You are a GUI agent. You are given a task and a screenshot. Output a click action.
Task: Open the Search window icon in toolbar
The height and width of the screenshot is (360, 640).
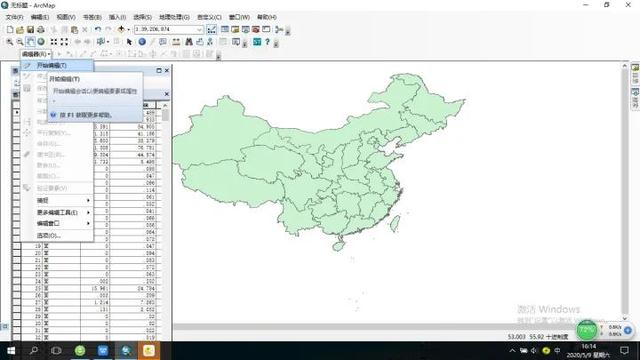(x=245, y=29)
